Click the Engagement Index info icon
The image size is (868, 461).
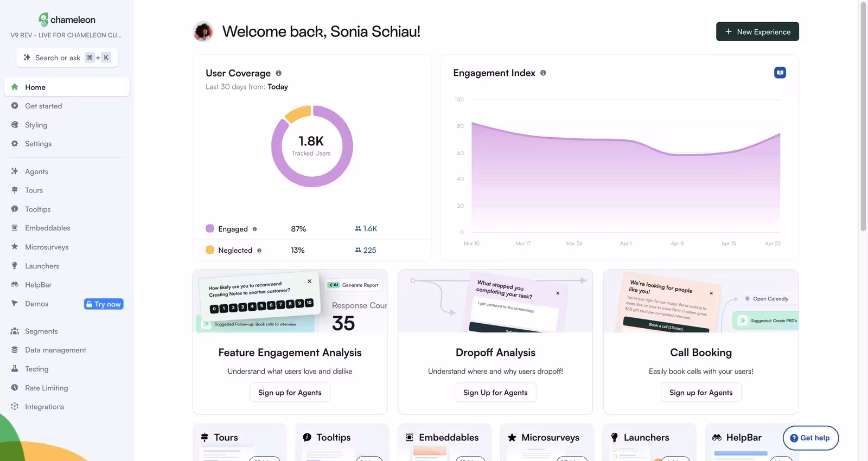[x=543, y=73]
